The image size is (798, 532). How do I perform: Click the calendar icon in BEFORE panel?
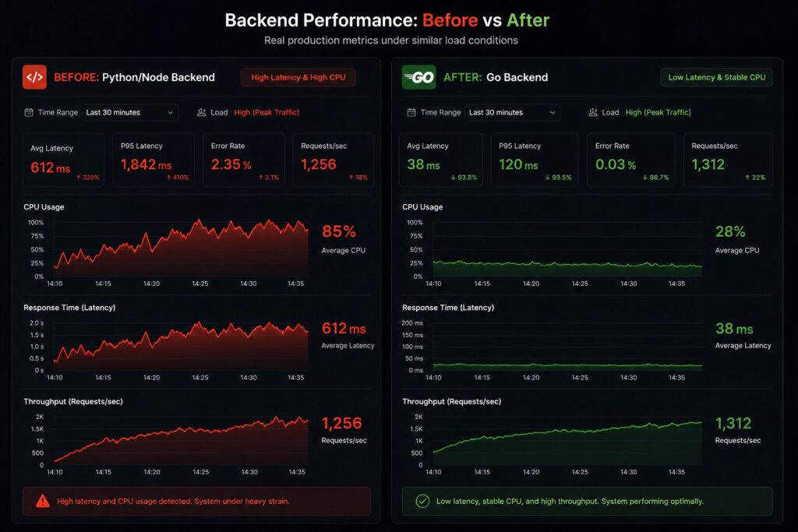29,112
